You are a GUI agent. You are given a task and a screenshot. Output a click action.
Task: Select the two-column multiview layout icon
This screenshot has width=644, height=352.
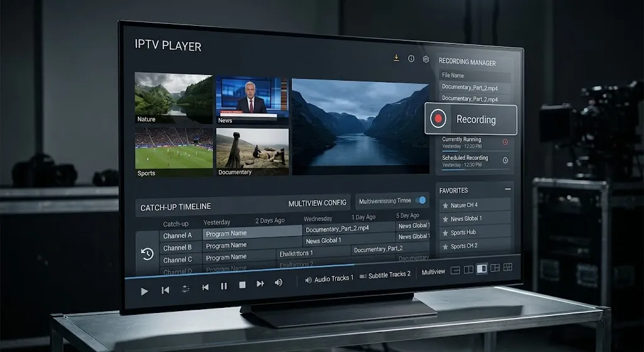(469, 270)
